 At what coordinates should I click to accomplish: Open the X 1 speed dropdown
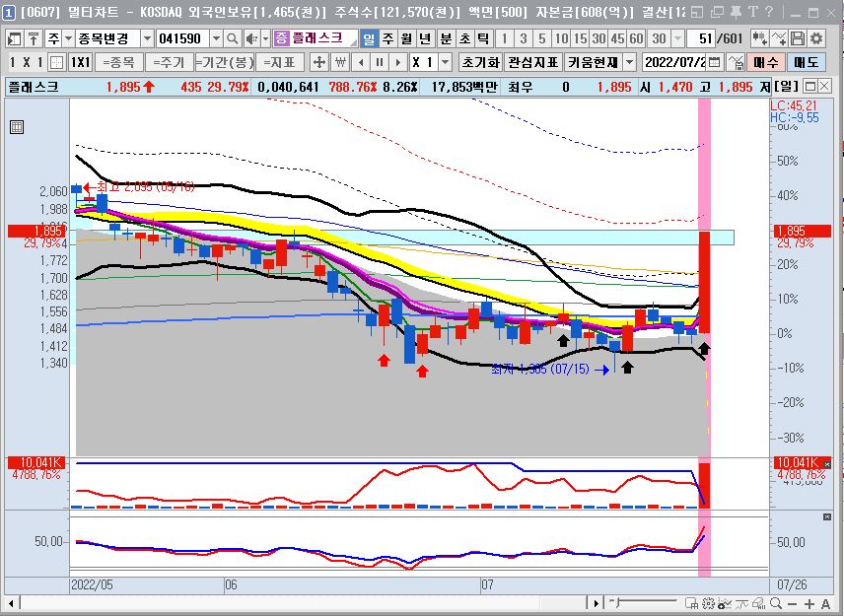[445, 62]
